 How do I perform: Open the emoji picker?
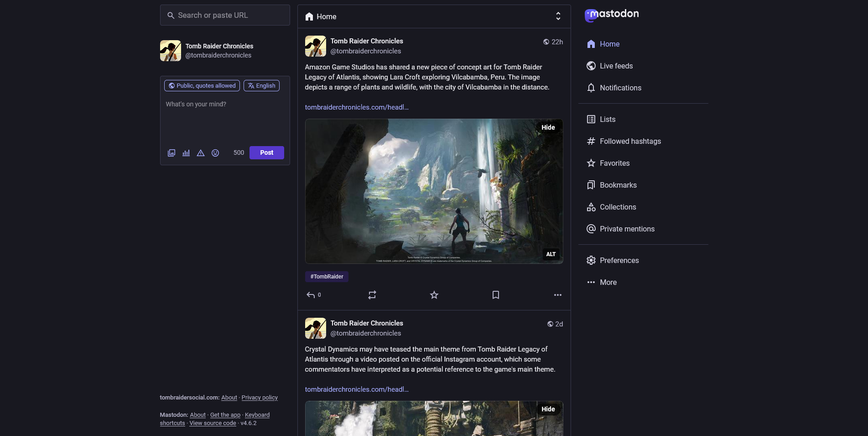(215, 153)
